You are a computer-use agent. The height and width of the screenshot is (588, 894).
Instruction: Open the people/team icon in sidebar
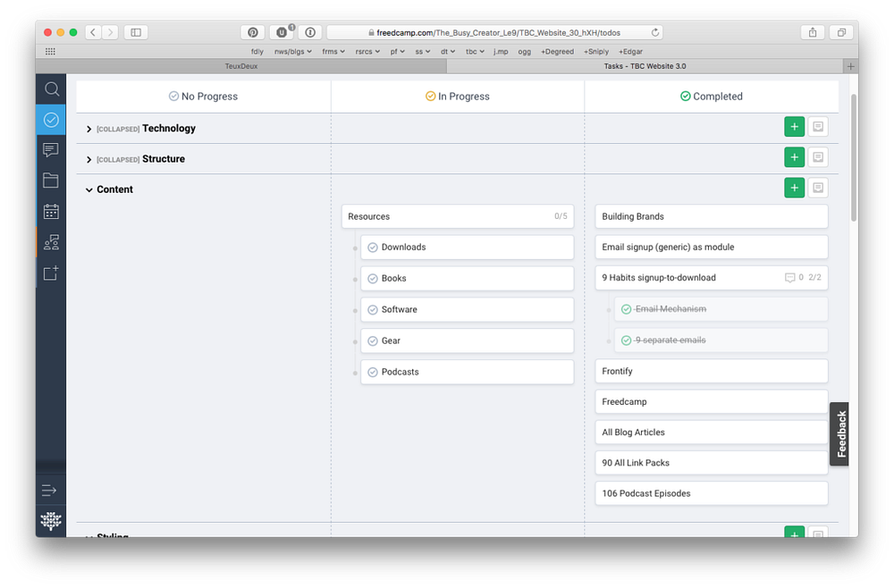click(51, 243)
